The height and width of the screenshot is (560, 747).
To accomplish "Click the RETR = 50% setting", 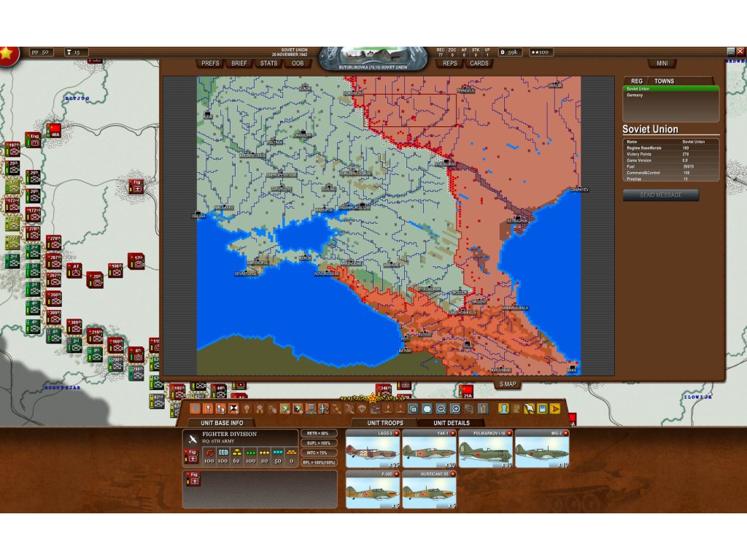I will click(318, 433).
